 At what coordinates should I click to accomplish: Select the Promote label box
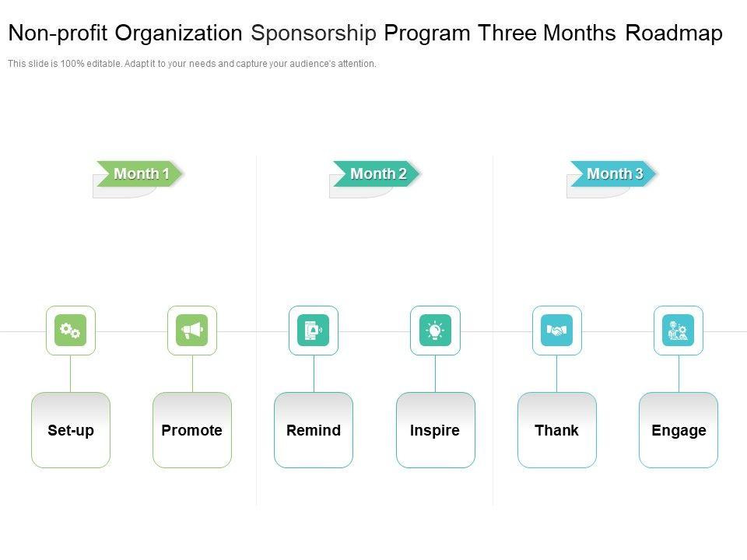tap(192, 430)
